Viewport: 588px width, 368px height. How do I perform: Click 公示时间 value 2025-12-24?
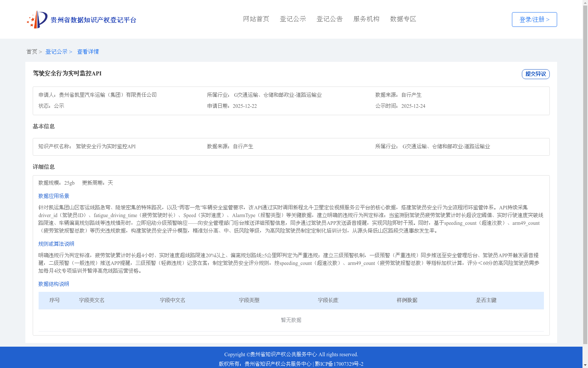(413, 106)
